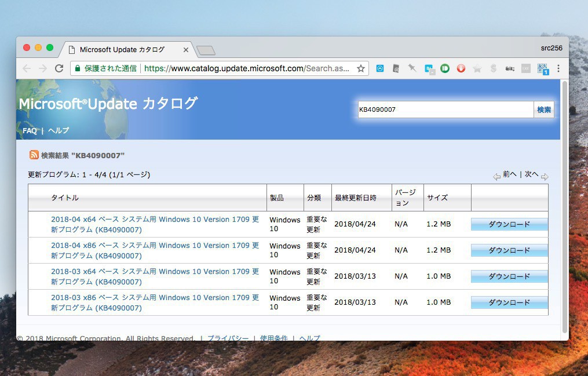This screenshot has height=376, width=588.
Task: Download the 2018-04 x64 update
Action: (x=509, y=224)
